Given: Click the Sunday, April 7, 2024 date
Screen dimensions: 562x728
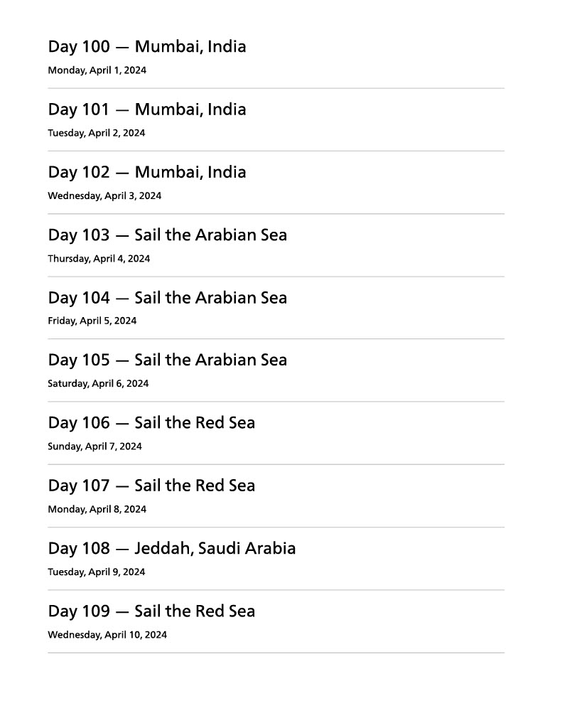Looking at the screenshot, I should click(x=94, y=446).
